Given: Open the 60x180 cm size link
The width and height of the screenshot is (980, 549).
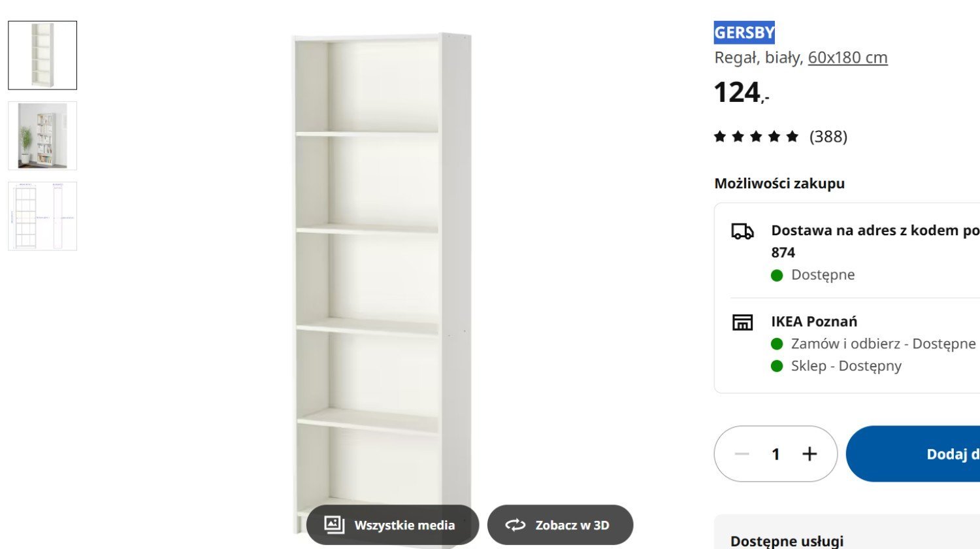Looking at the screenshot, I should coord(848,58).
